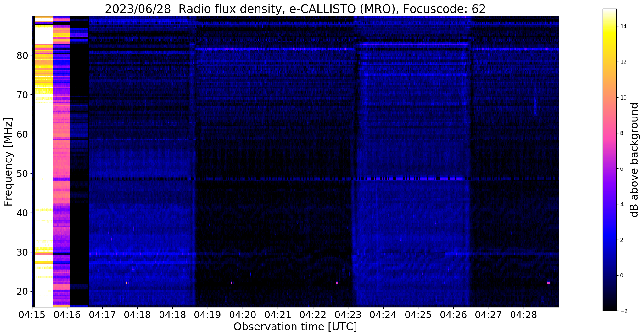This screenshot has height=336, width=644.
Task: Click the black bottom end of the colorbar
Action: [x=609, y=307]
